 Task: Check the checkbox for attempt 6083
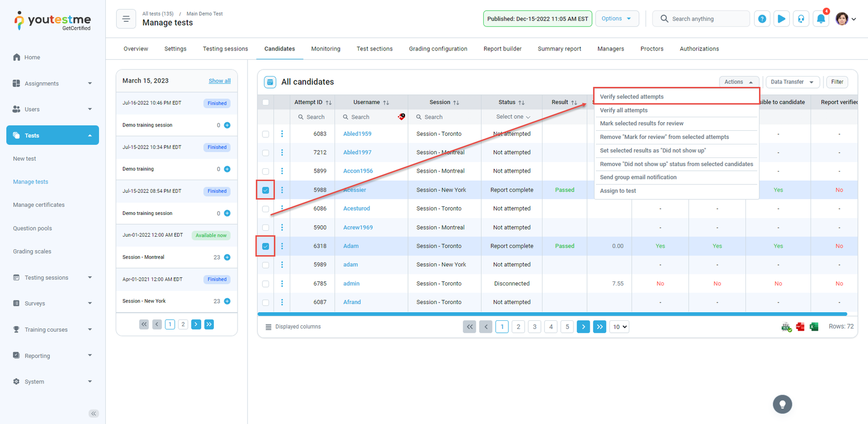(x=265, y=134)
